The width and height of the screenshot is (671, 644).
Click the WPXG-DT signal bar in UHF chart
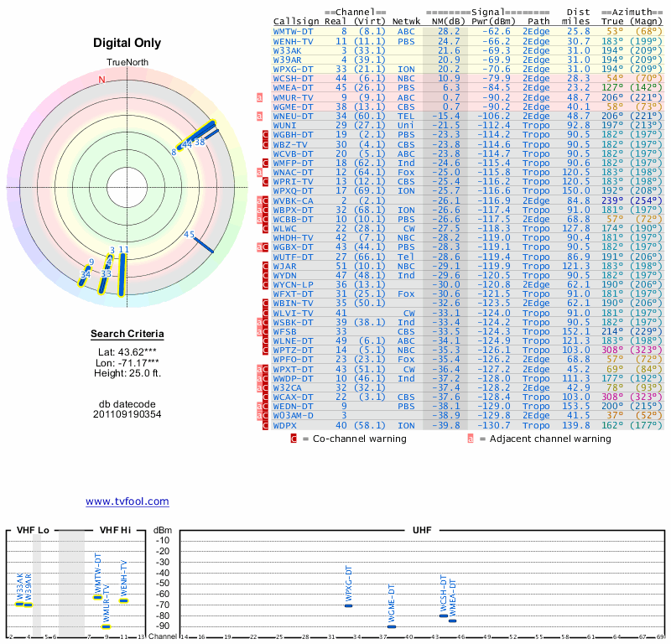click(348, 605)
